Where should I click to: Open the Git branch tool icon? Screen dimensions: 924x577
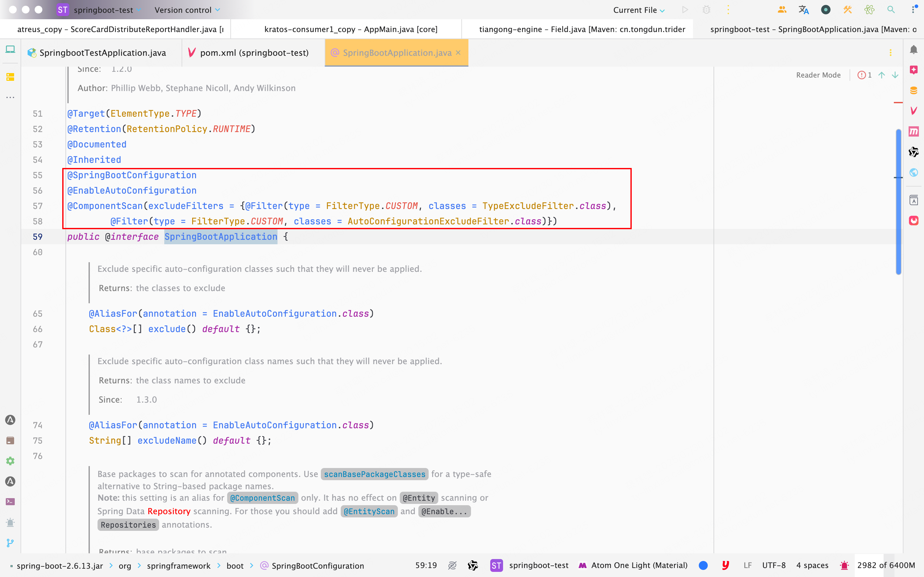[x=10, y=543]
